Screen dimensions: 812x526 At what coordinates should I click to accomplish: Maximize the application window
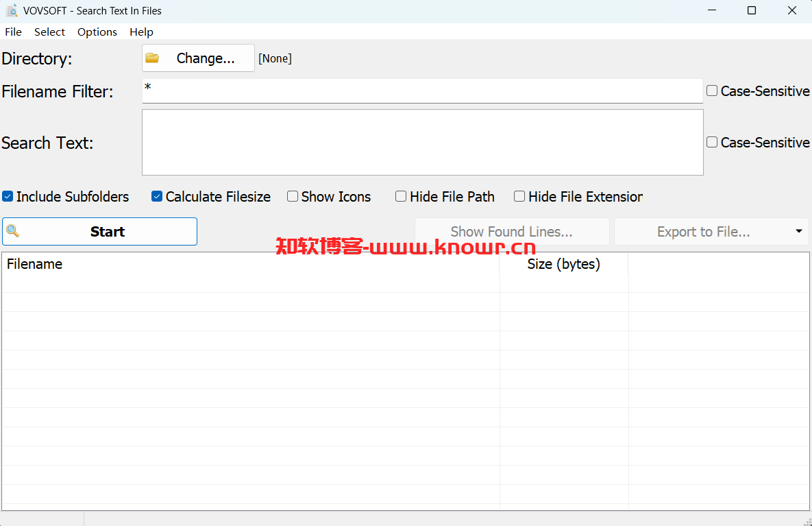[752, 10]
